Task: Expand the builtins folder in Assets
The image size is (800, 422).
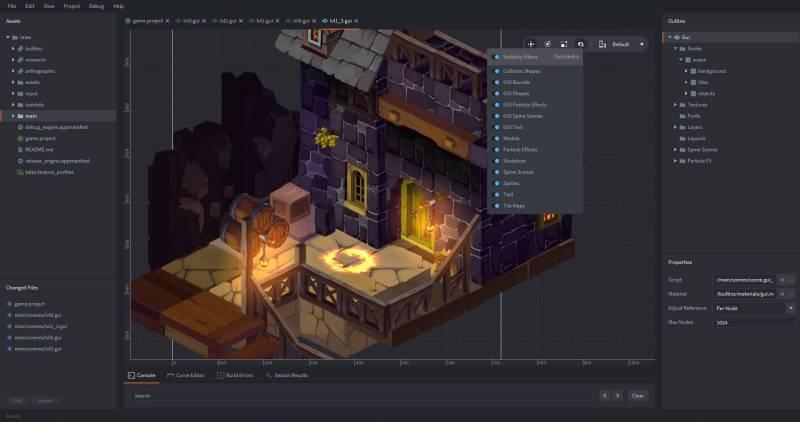Action: tap(13, 48)
